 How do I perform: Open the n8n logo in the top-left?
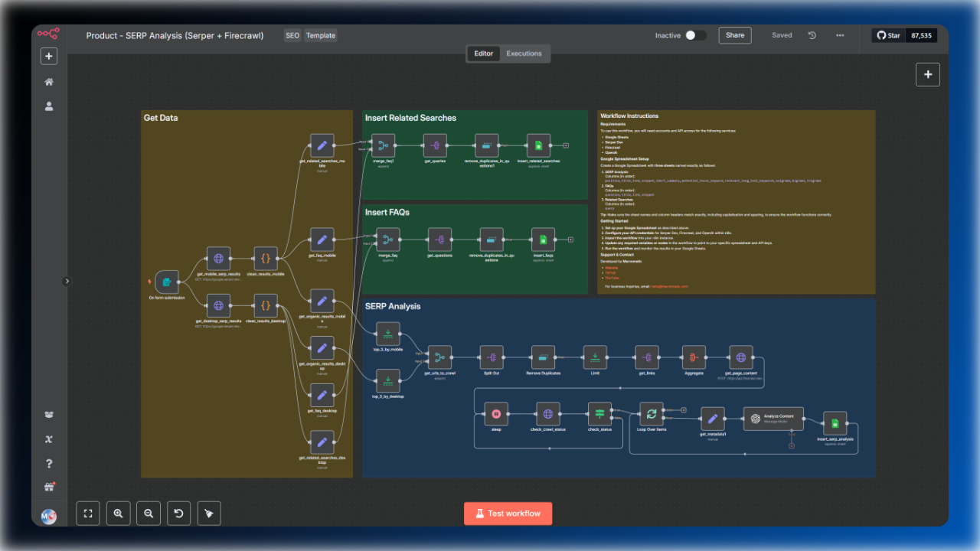49,34
